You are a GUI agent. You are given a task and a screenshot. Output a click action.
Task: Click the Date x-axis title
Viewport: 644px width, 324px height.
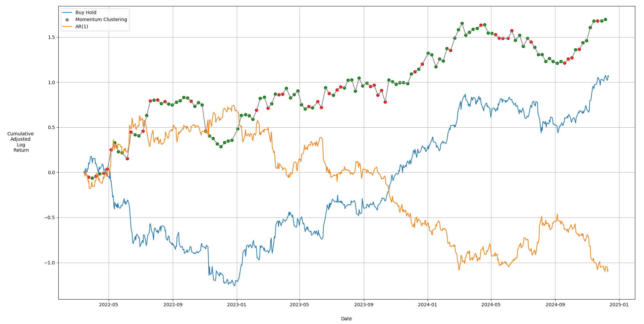346,319
